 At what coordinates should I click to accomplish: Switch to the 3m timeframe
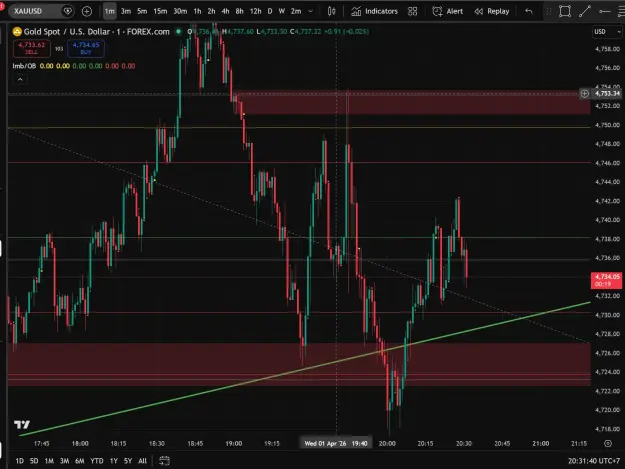(126, 11)
